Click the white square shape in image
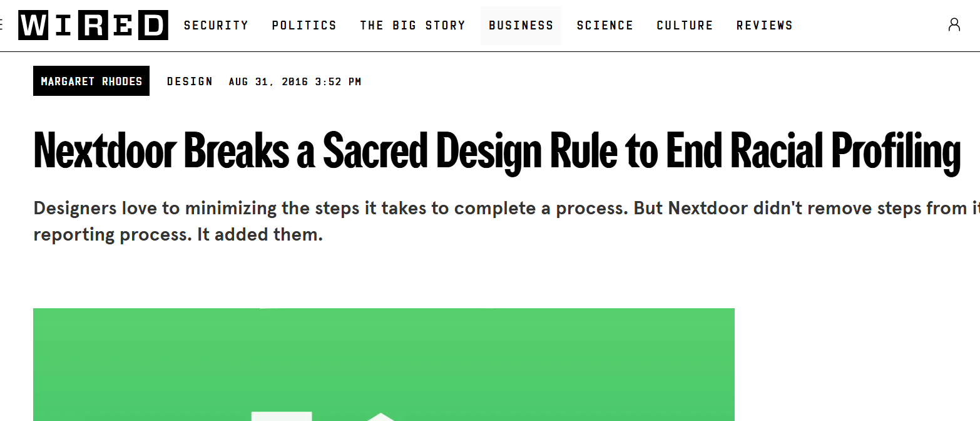This screenshot has height=421, width=980. (x=281, y=416)
